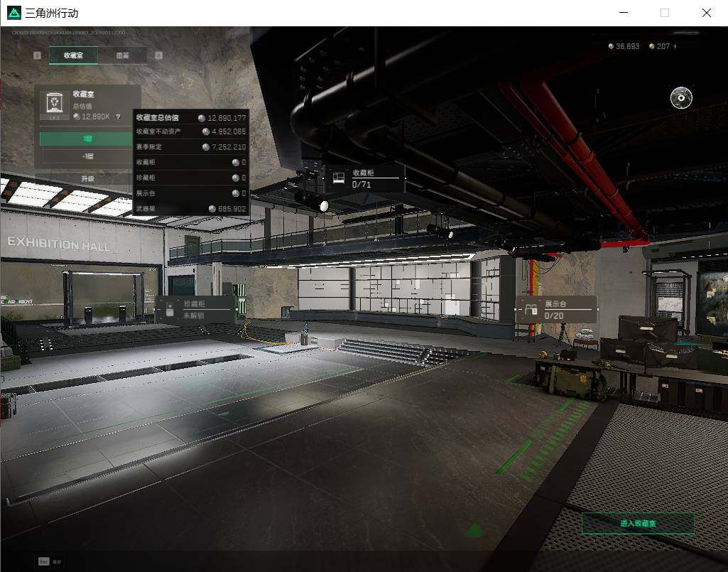
Task: Select the 展示台 0/20 marker
Action: point(556,310)
